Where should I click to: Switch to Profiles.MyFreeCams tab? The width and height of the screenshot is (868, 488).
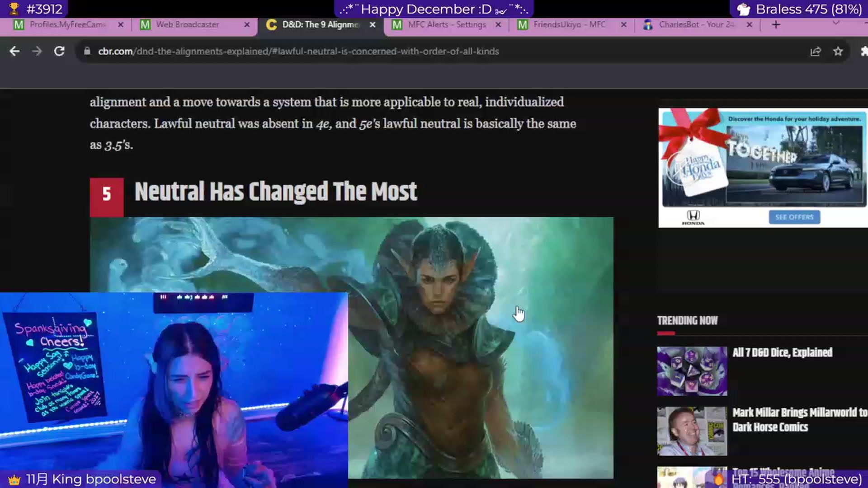(x=67, y=24)
